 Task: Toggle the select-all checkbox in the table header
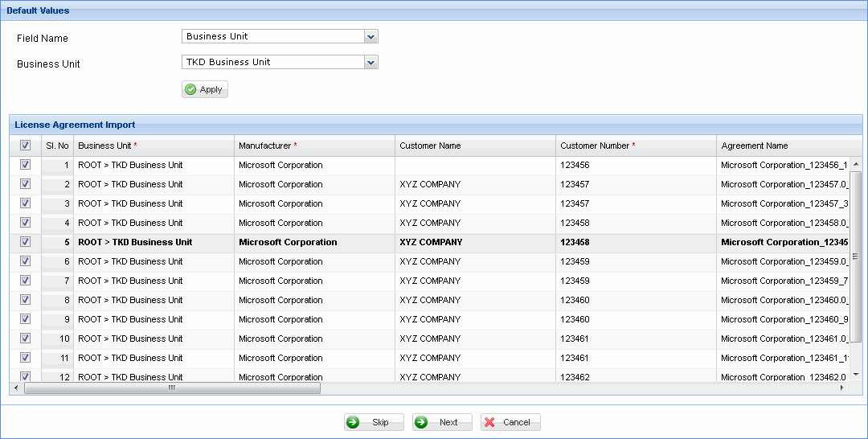(25, 146)
